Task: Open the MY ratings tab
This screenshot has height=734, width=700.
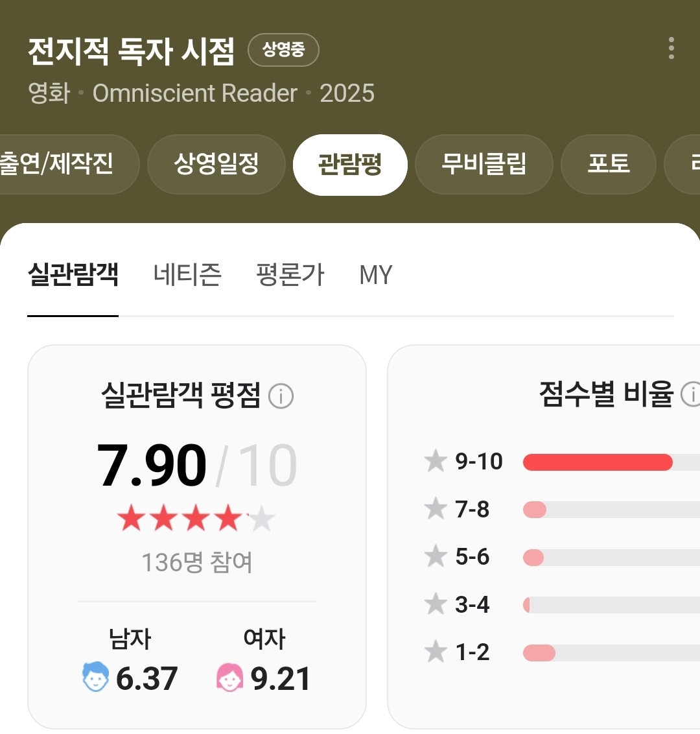Action: tap(376, 275)
